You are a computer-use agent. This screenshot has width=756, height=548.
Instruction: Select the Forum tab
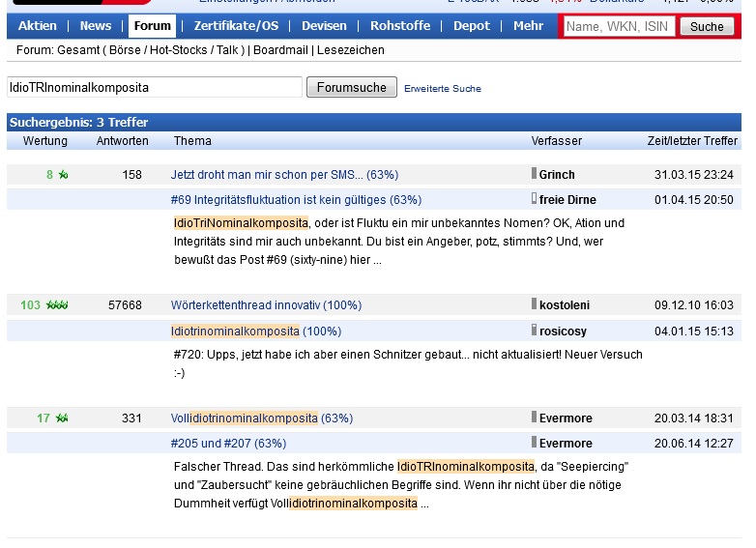tap(153, 25)
